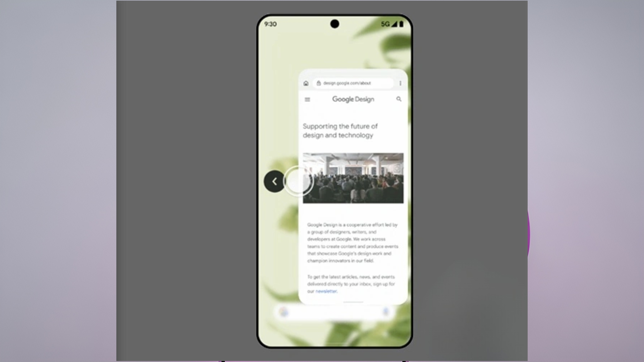The height and width of the screenshot is (362, 644).
Task: Click the horizontal divider expander below content
Action: 353,302
